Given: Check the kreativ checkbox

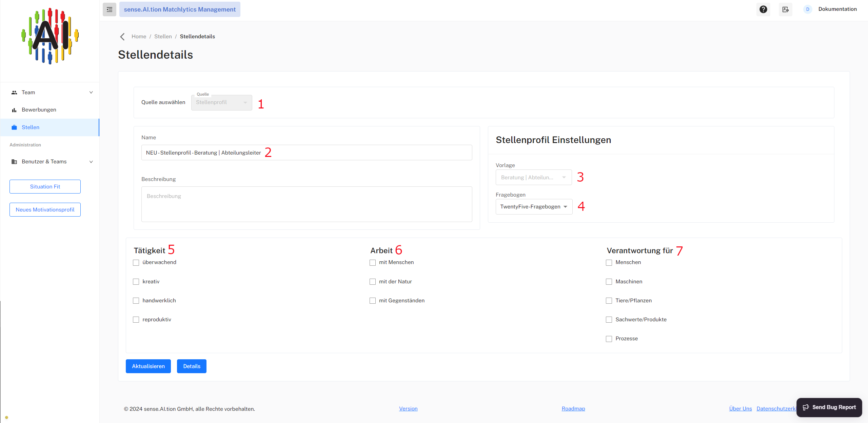Looking at the screenshot, I should coord(136,282).
